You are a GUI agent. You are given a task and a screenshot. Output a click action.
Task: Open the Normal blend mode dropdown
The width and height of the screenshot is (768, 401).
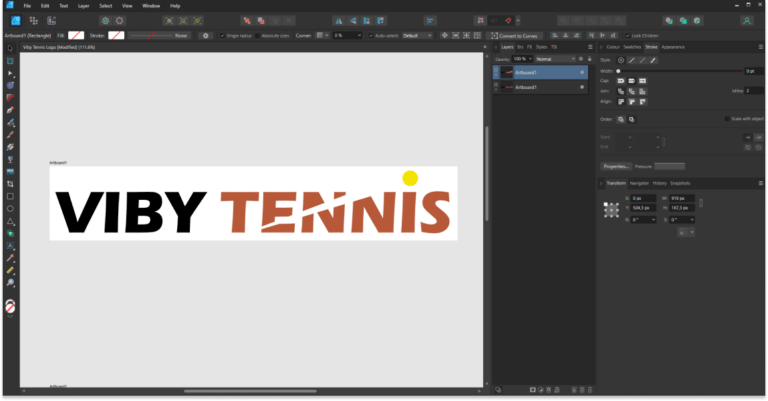555,59
